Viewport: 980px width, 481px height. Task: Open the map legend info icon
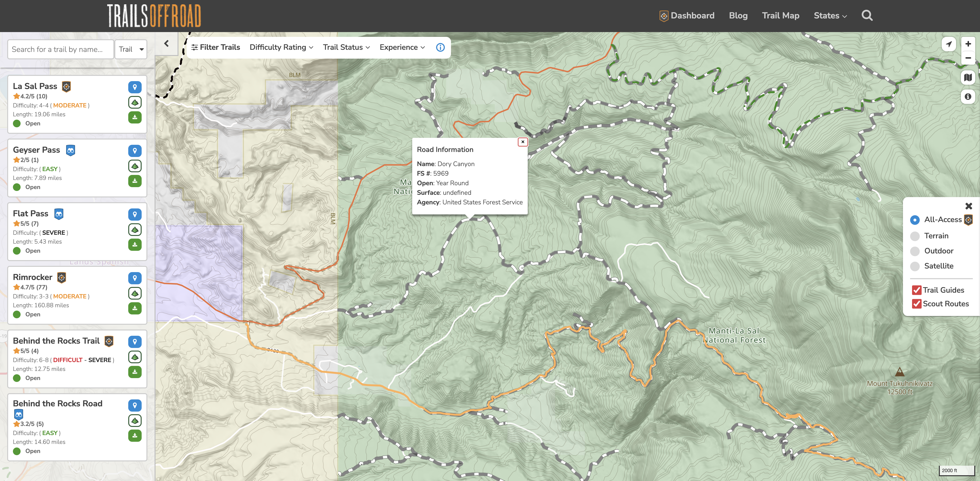point(968,97)
